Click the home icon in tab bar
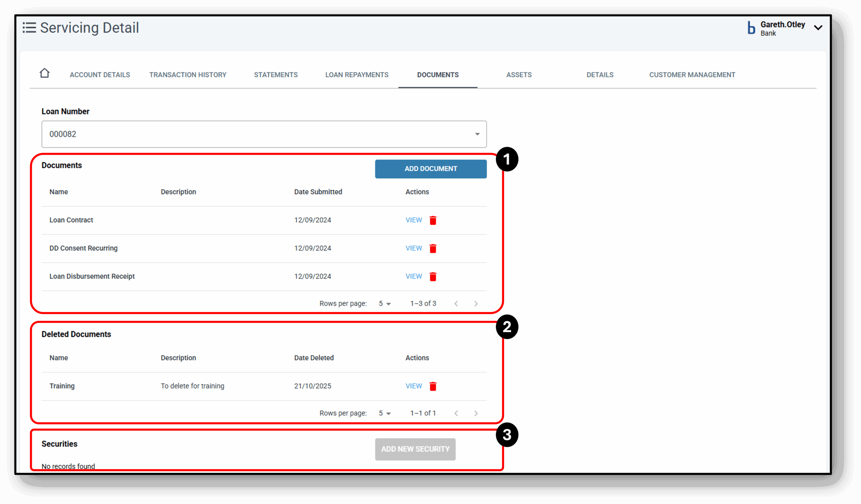861x504 pixels. [x=44, y=73]
